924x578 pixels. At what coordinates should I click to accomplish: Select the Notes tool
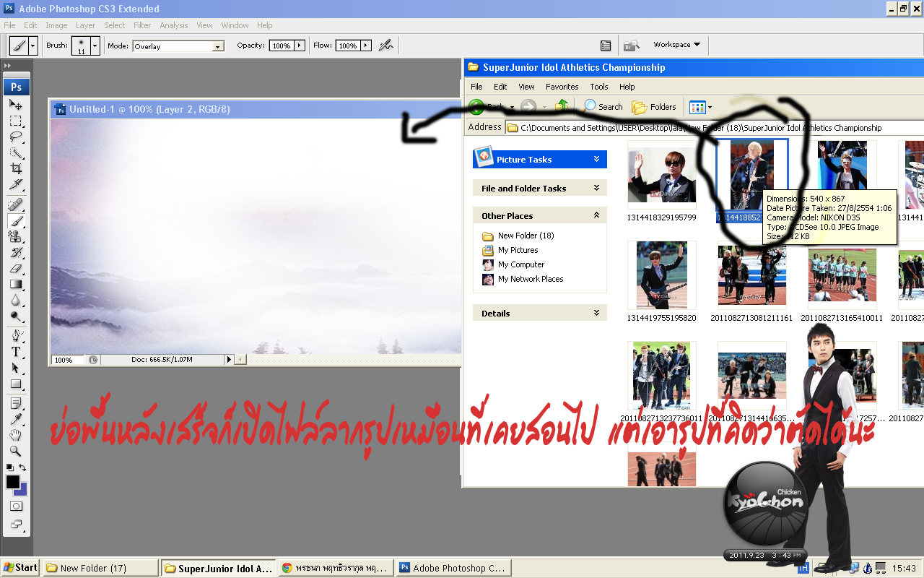pos(16,404)
